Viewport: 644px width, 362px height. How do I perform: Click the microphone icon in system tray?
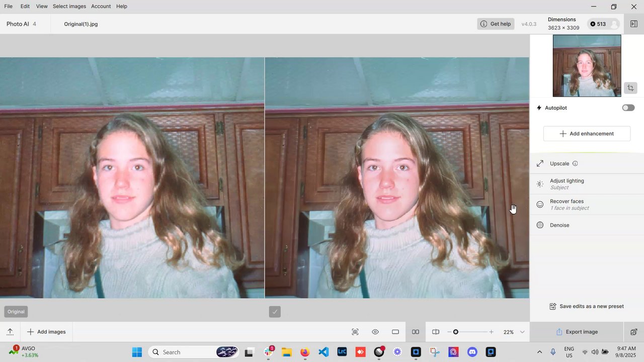[x=553, y=352]
